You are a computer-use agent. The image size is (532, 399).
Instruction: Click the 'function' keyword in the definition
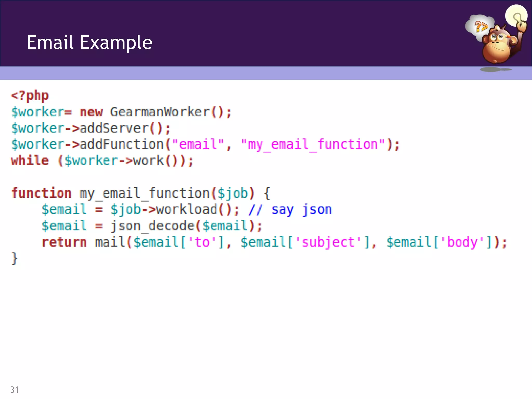tap(41, 193)
